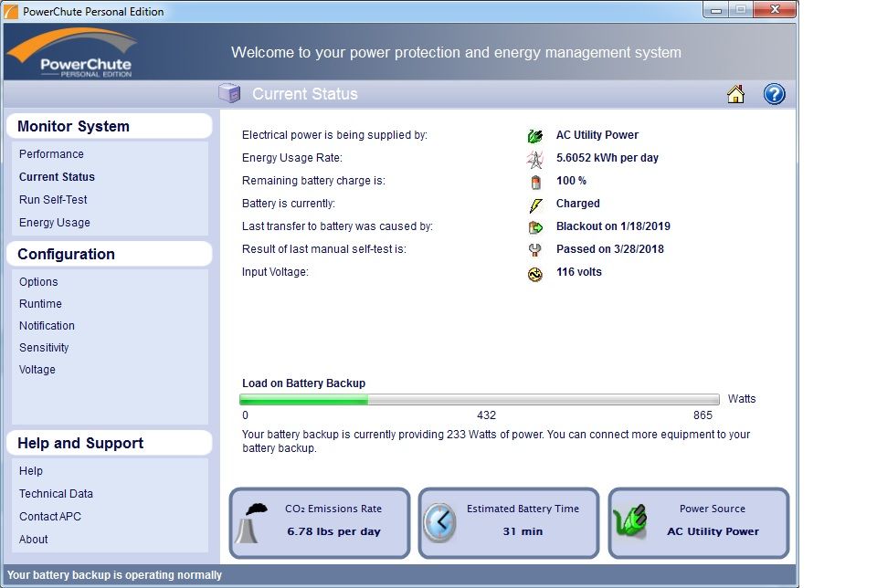Open Help under Help and Support
Viewport: 877px width, 588px height.
pos(31,470)
